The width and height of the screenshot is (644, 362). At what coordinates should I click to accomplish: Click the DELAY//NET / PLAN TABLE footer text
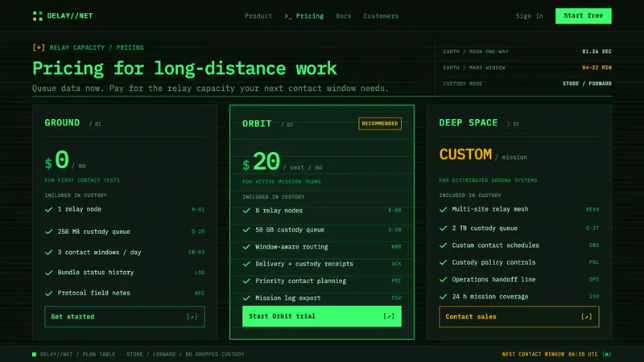coord(77,354)
